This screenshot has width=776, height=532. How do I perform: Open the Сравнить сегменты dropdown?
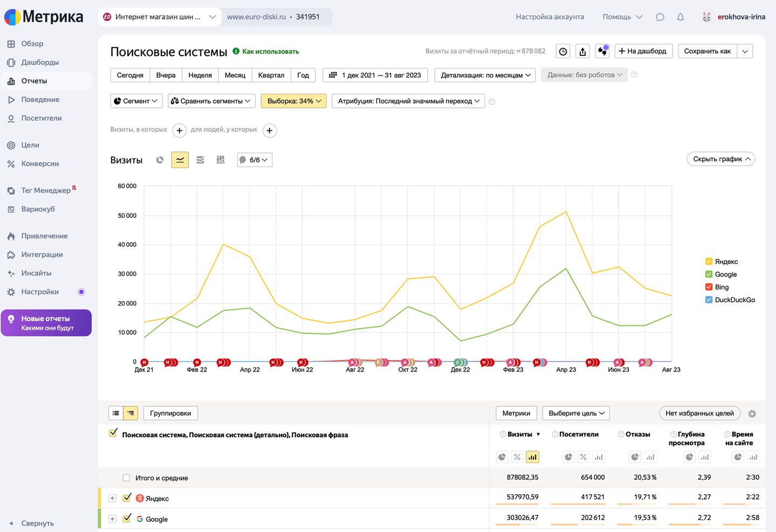click(x=211, y=101)
